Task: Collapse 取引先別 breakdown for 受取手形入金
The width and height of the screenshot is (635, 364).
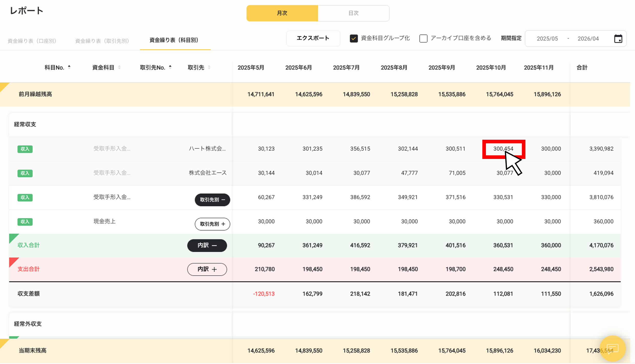Action: click(x=212, y=200)
